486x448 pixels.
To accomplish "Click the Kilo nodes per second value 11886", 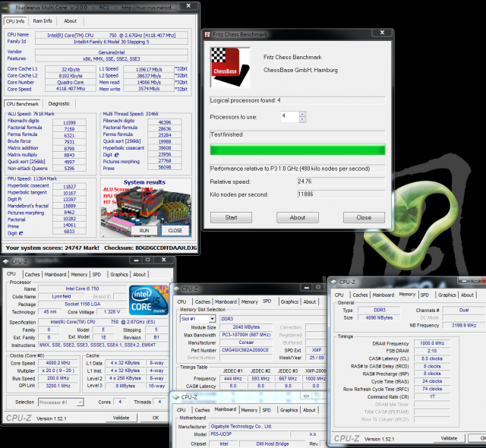I will (341, 194).
